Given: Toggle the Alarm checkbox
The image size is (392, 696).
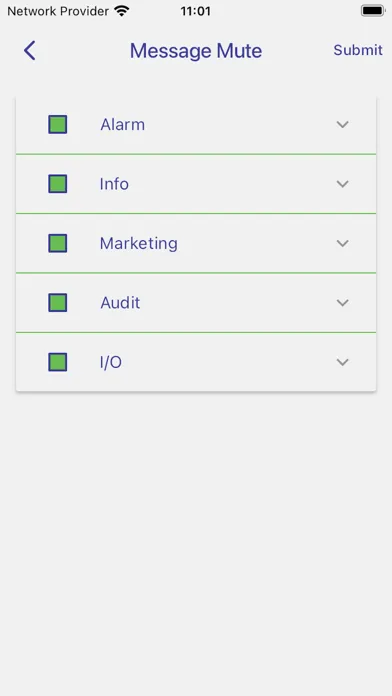Looking at the screenshot, I should point(58,124).
